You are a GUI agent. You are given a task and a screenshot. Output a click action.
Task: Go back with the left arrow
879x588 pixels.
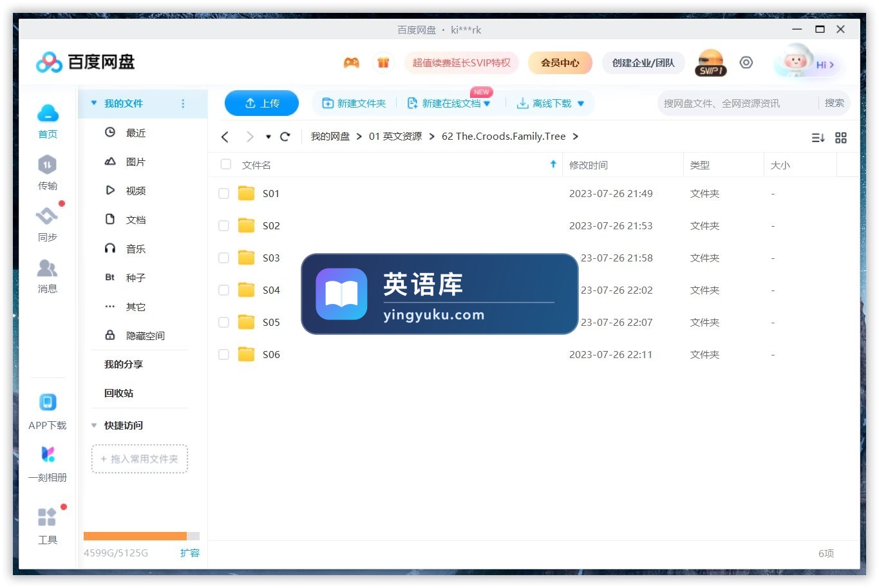click(x=225, y=137)
